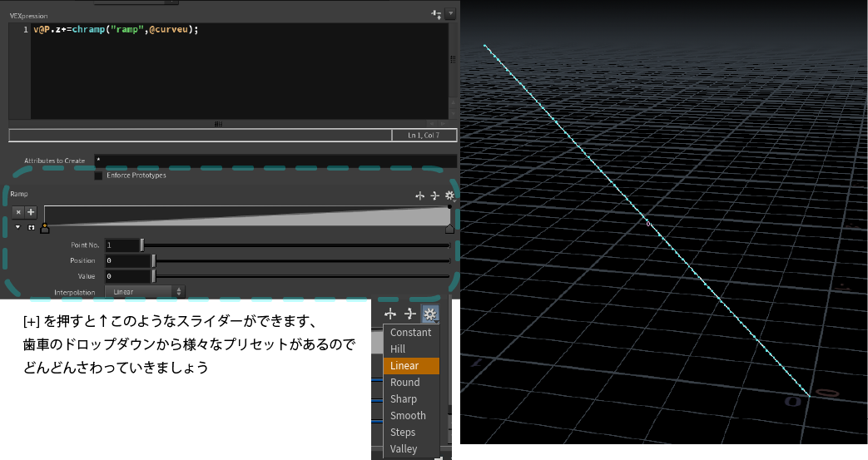Click the cyan curve in the viewport

pyautogui.click(x=647, y=220)
